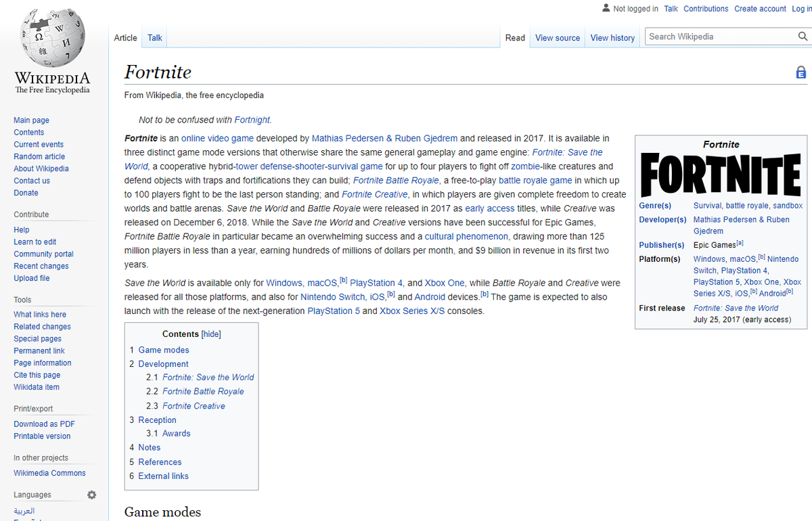The width and height of the screenshot is (812, 521).
Task: Open About Wikipedia link
Action: click(41, 169)
